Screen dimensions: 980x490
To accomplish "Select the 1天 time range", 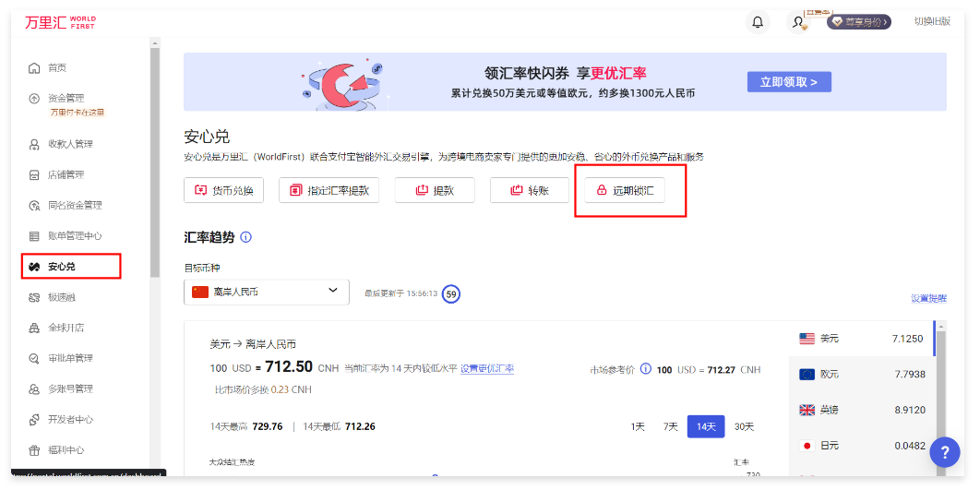I will (638, 426).
